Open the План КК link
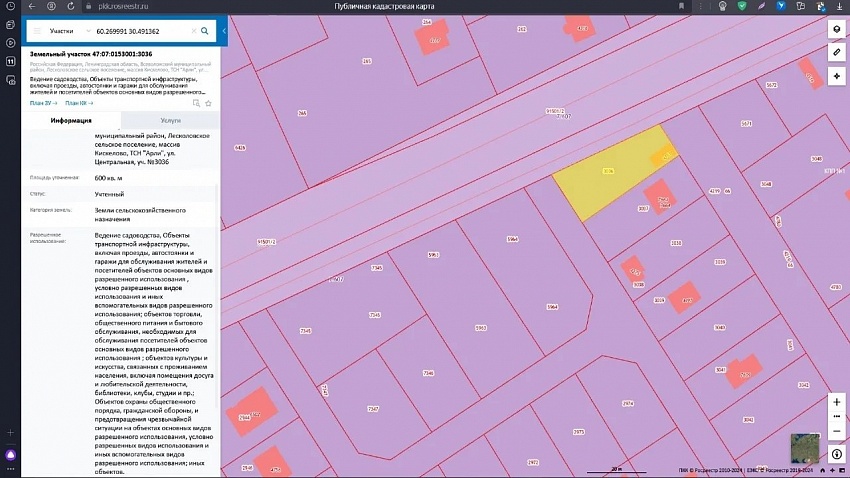Image resolution: width=850 pixels, height=478 pixels. coord(79,103)
